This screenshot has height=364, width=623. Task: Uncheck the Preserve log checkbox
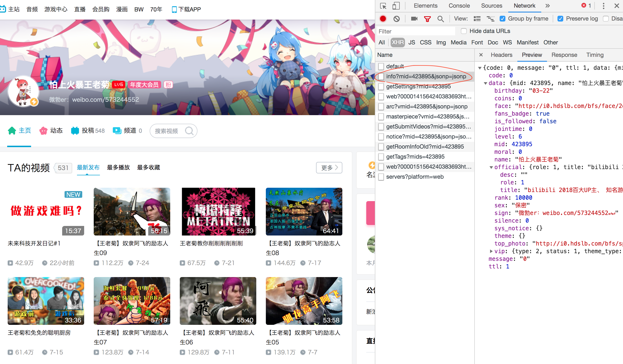560,19
